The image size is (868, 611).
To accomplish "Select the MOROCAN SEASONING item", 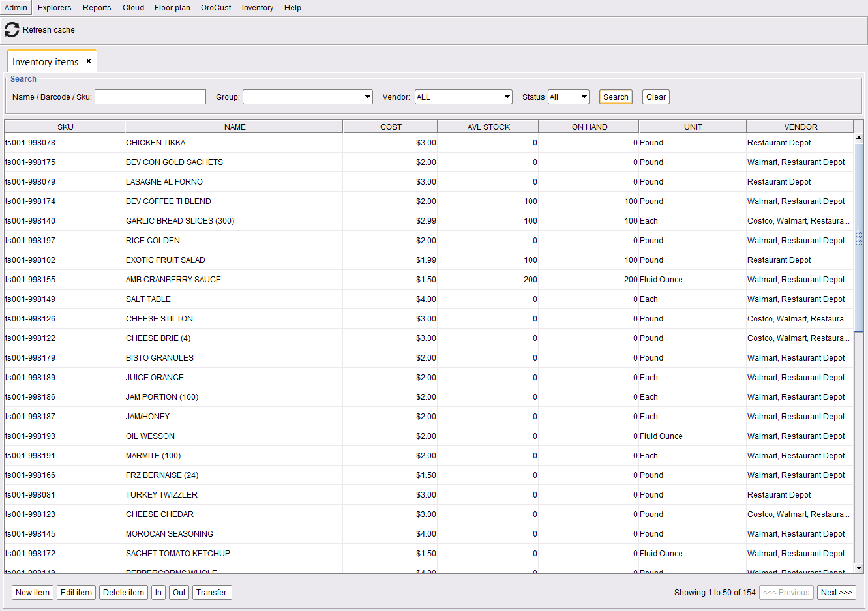I will [429, 534].
